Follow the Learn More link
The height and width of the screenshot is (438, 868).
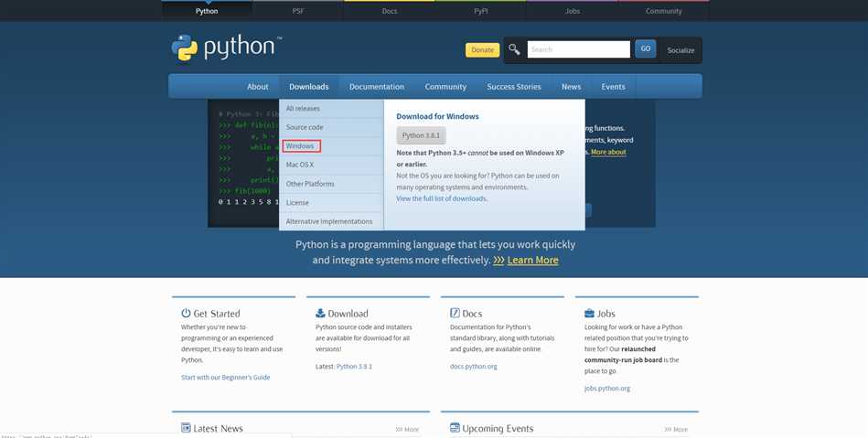pos(532,261)
